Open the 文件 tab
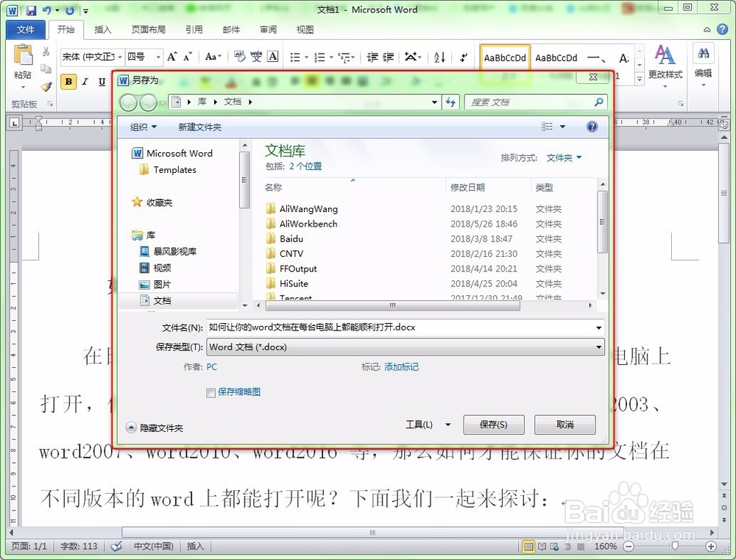The image size is (736, 560). point(25,29)
